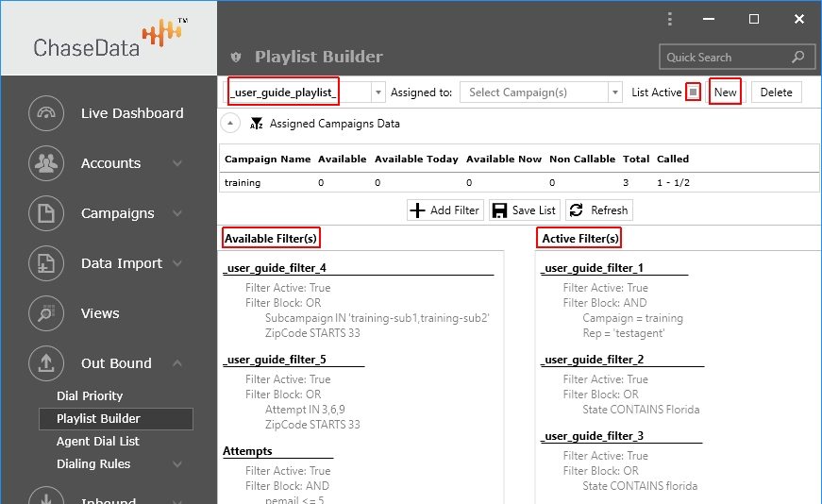This screenshot has width=822, height=504.
Task: Open the Select Campaign(s) dropdown
Action: click(x=614, y=92)
